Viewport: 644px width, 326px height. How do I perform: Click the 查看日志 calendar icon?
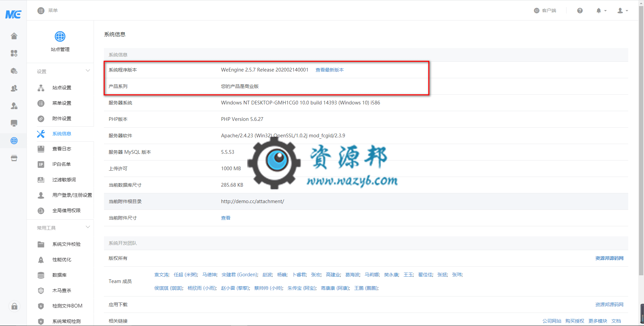(x=41, y=149)
